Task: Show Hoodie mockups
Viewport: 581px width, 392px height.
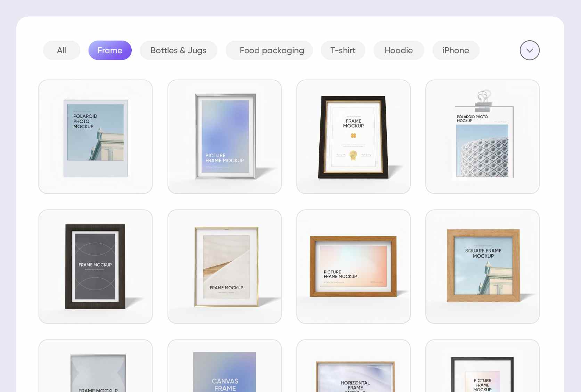Action: coord(399,50)
